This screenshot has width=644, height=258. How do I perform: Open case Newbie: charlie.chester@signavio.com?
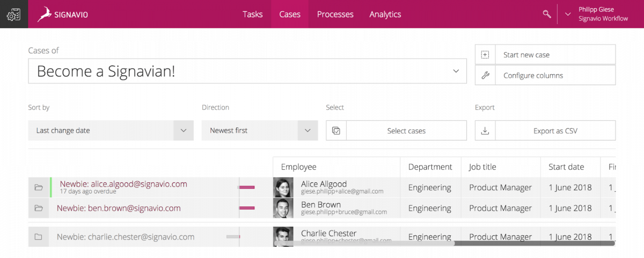[126, 237]
